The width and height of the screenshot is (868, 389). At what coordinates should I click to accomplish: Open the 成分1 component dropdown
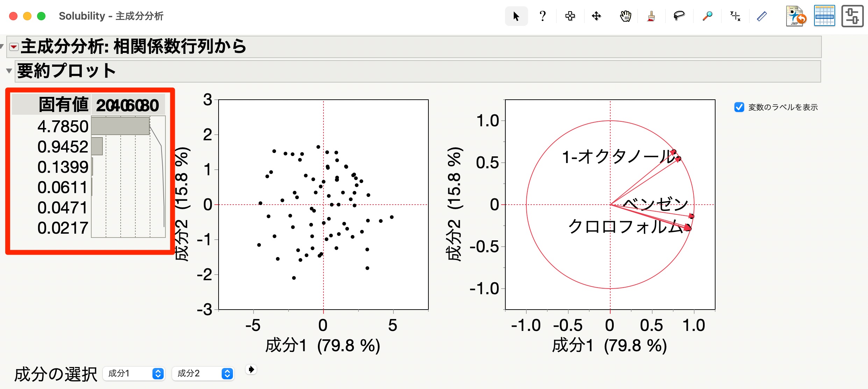(x=134, y=374)
